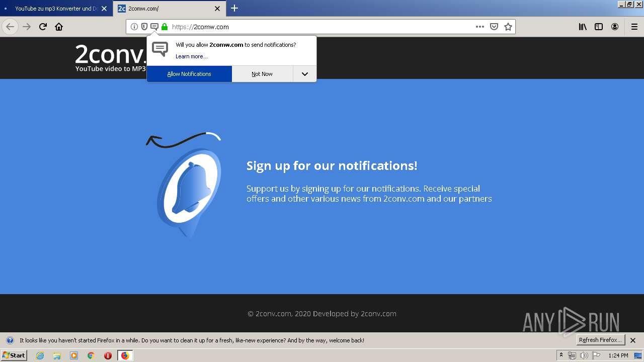Click notification permission icon in address bar
The width and height of the screenshot is (644, 362).
click(154, 27)
